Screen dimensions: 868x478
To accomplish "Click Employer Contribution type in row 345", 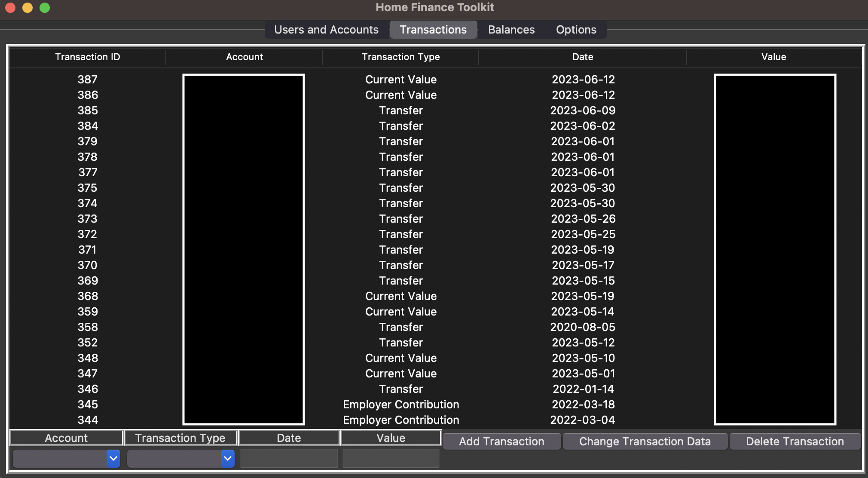I will coord(401,404).
